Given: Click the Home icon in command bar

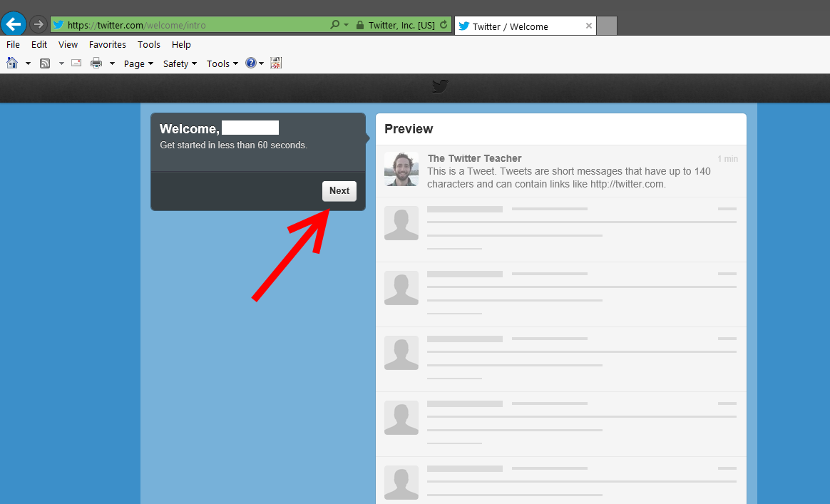Looking at the screenshot, I should click(x=12, y=63).
